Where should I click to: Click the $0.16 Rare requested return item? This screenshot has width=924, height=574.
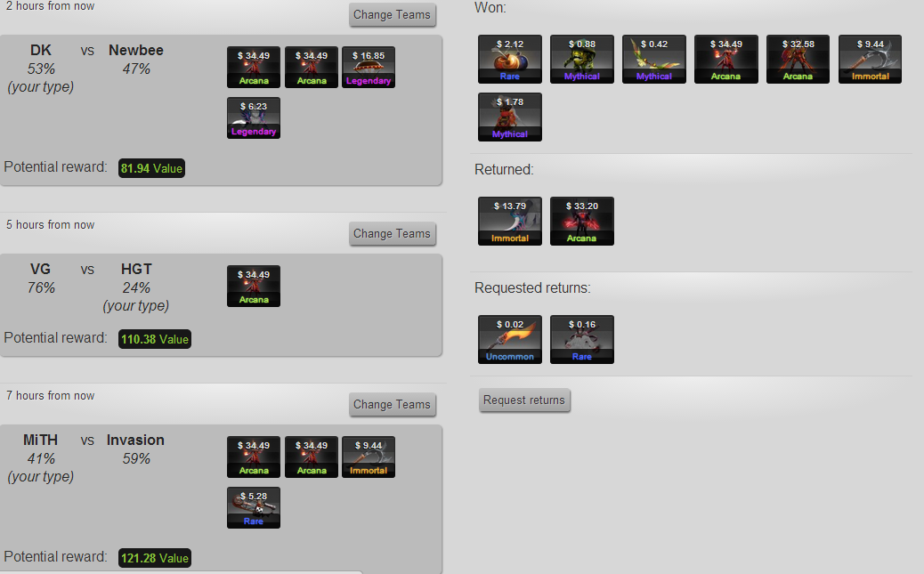pyautogui.click(x=581, y=339)
